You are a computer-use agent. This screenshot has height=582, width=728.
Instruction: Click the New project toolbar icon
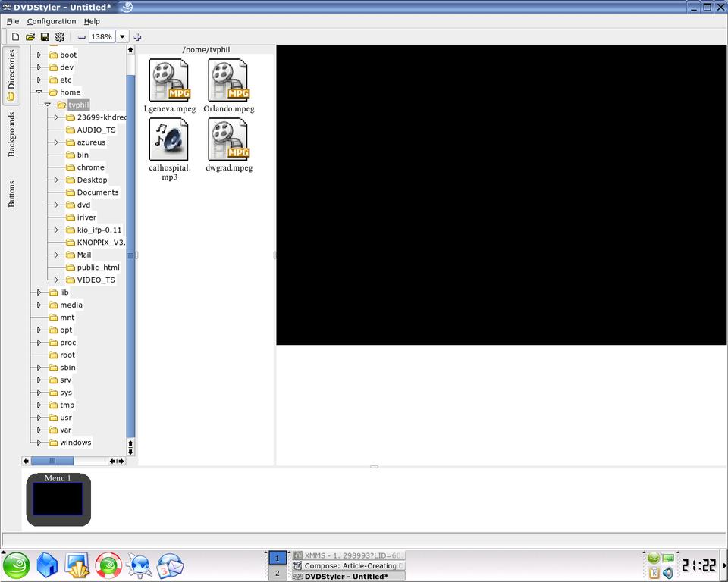coord(15,36)
